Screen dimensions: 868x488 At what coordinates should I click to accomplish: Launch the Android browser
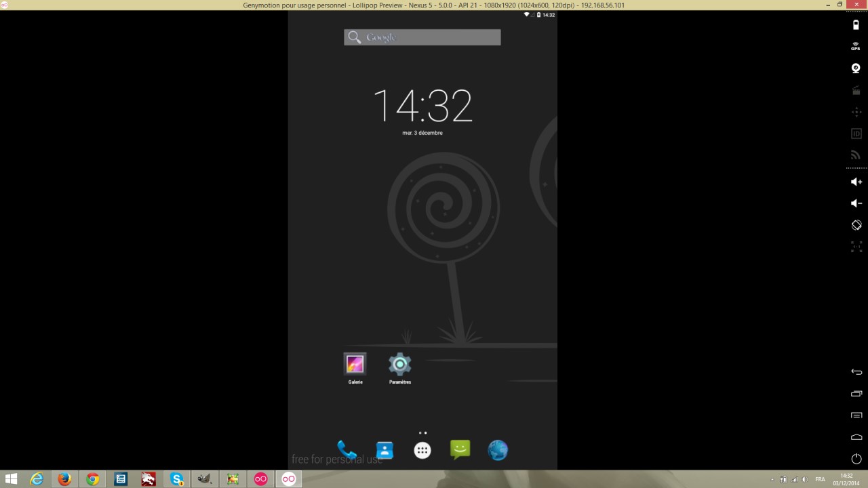(x=498, y=449)
